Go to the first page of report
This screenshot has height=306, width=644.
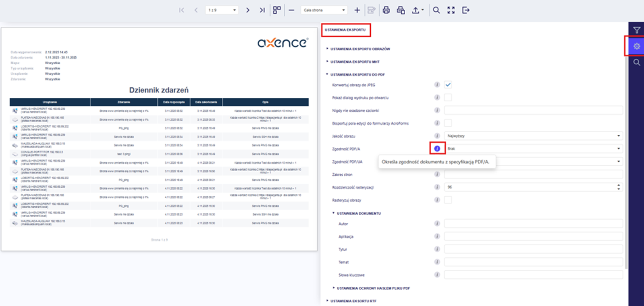point(182,10)
